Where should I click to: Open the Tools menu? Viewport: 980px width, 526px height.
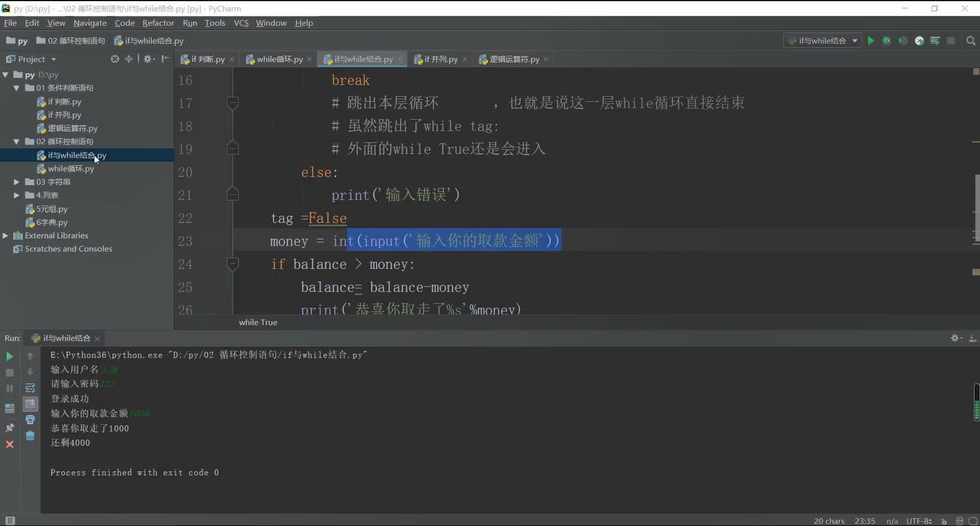click(215, 23)
